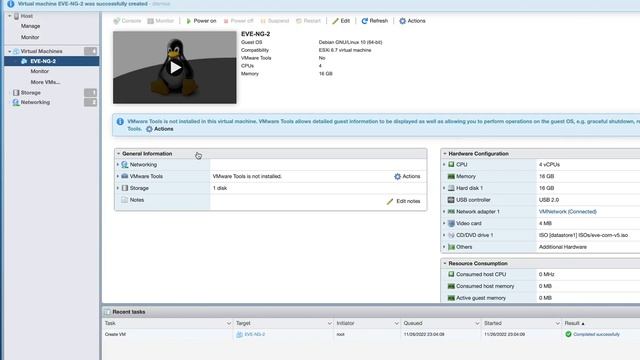Viewport: 640px width, 360px height.
Task: Click the Video card icon
Action: [x=451, y=224]
